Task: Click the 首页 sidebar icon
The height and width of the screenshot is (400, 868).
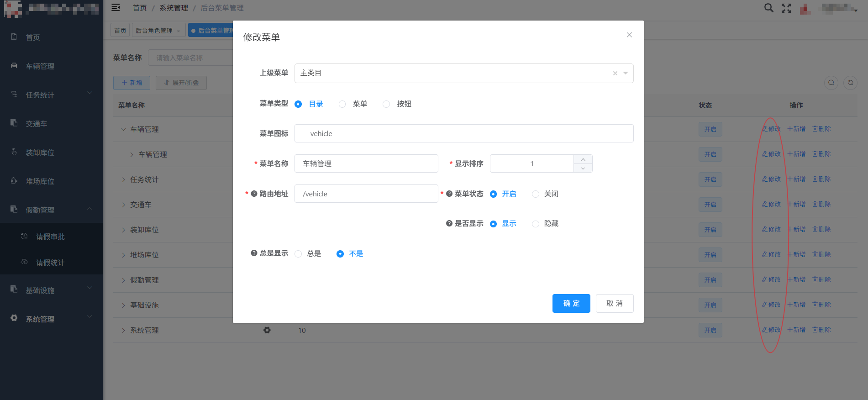Action: coord(14,37)
